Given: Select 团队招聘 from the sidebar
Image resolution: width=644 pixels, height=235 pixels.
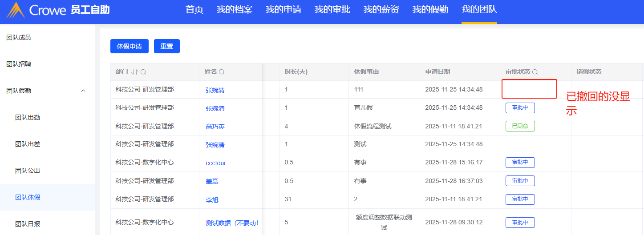Looking at the screenshot, I should [19, 64].
